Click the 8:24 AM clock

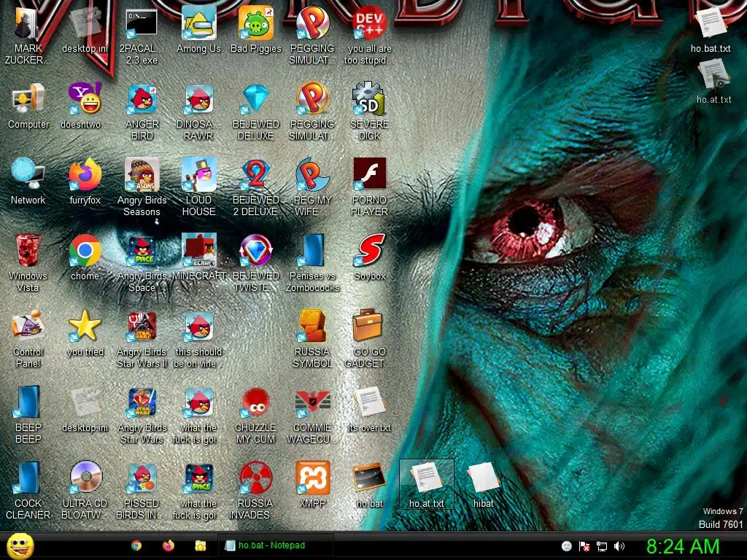tap(683, 546)
